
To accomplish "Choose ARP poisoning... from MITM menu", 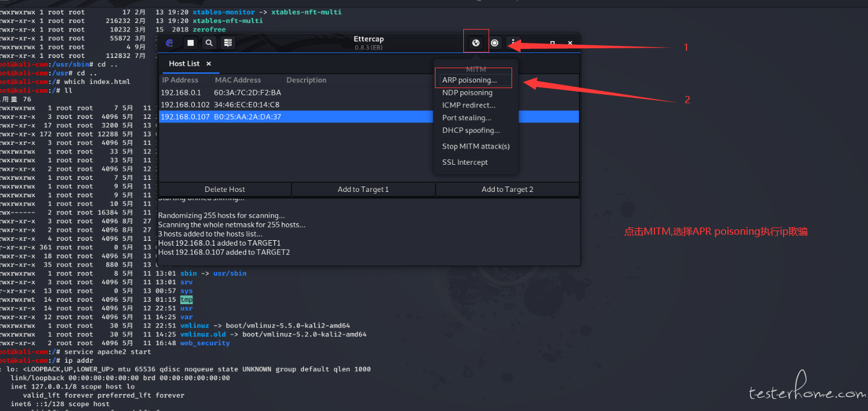I will coord(469,80).
